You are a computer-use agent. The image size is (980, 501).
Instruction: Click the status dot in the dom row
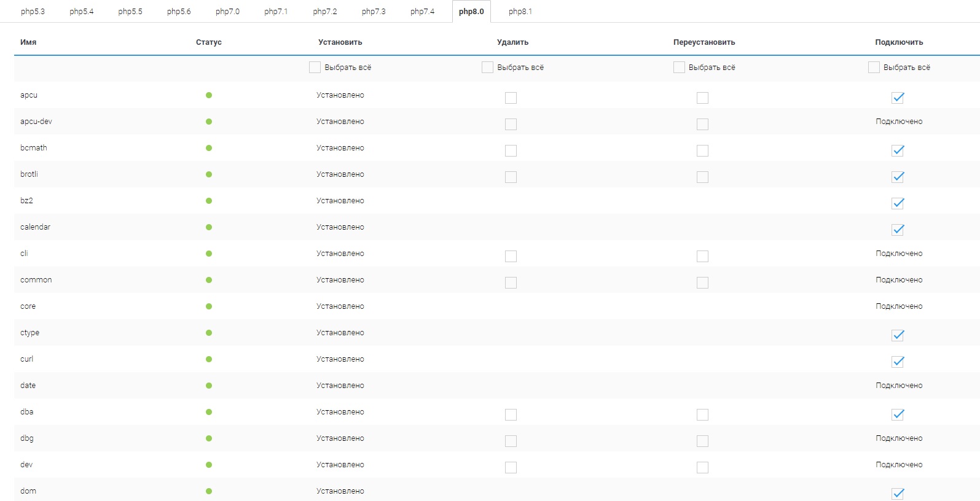(209, 491)
